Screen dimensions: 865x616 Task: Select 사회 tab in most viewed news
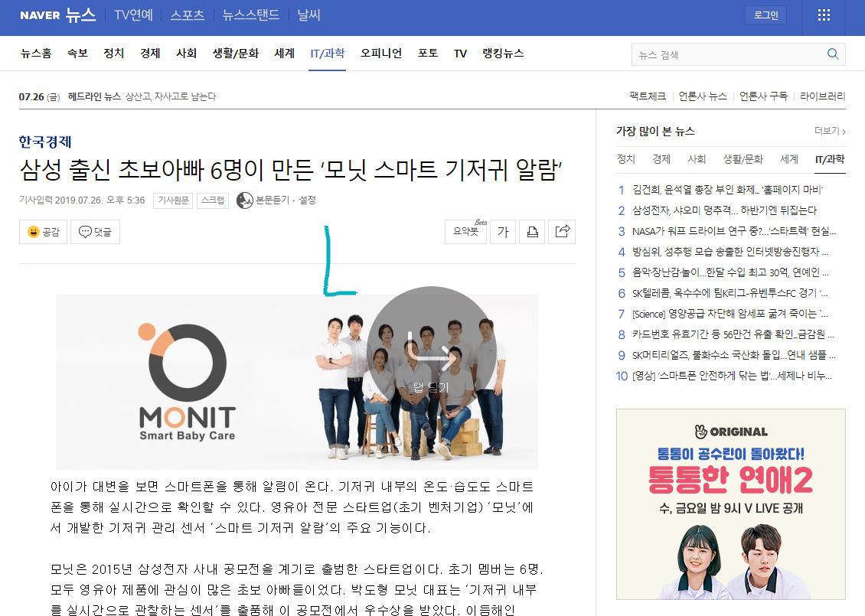click(x=697, y=159)
